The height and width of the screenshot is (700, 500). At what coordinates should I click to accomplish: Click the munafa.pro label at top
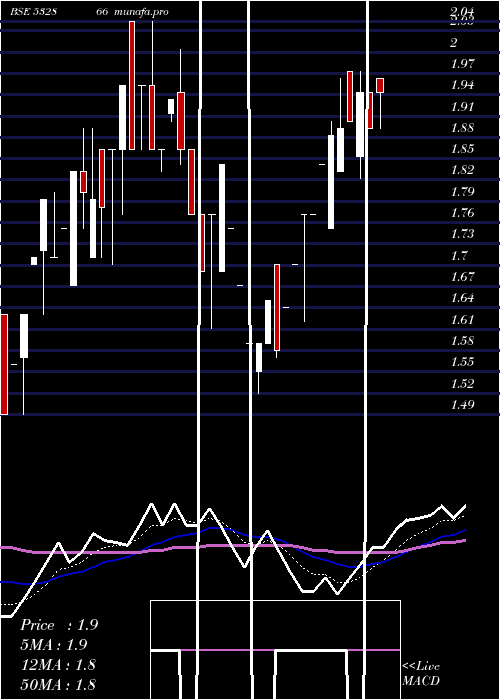[x=142, y=12]
